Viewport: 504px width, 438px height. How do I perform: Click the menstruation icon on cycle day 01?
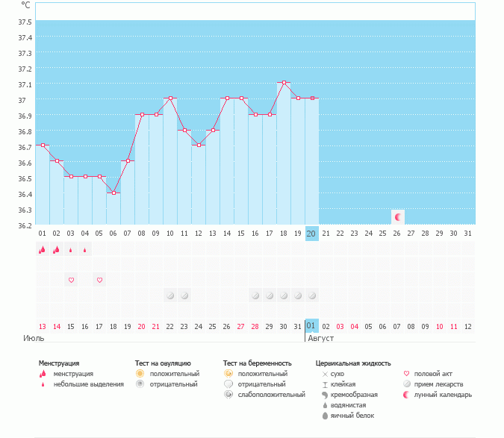[43, 251]
